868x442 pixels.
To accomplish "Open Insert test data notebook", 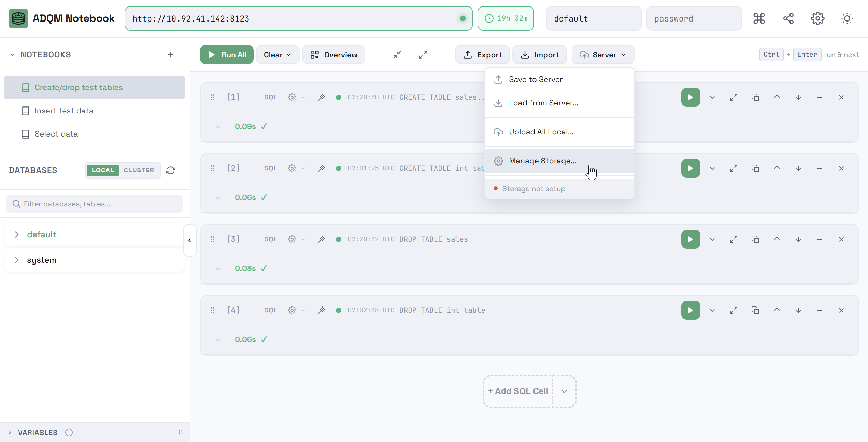I will click(95, 111).
